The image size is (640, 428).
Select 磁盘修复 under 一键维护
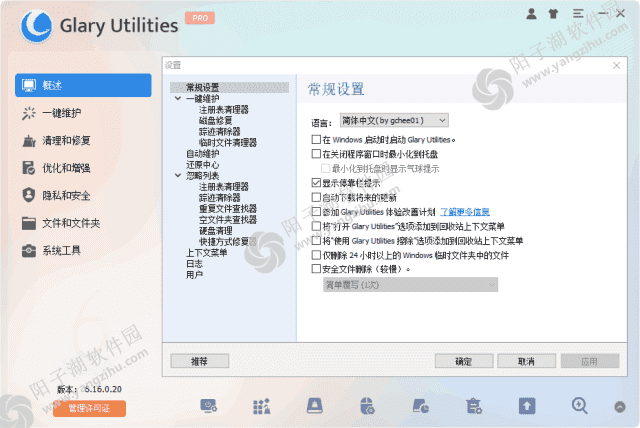pyautogui.click(x=215, y=120)
